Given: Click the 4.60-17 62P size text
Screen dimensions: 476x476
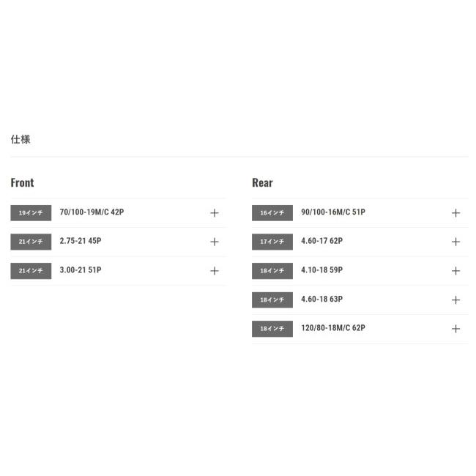Looking at the screenshot, I should 321,241.
